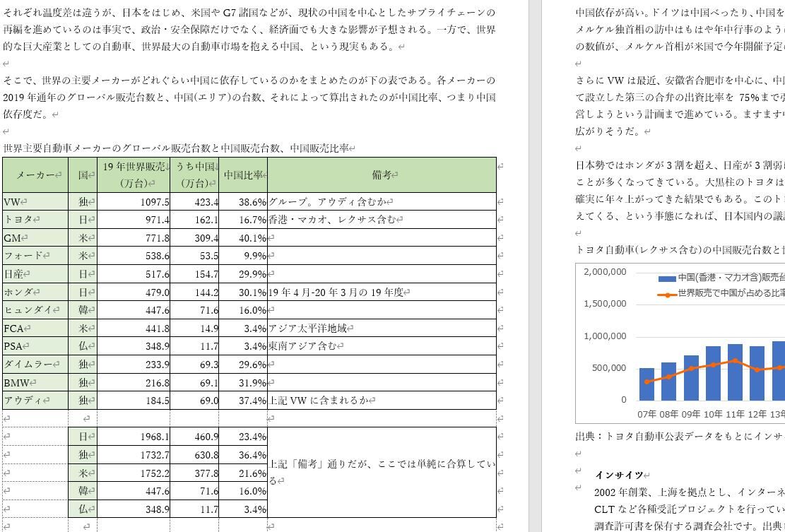Click the メーカー header cell

(x=35, y=175)
